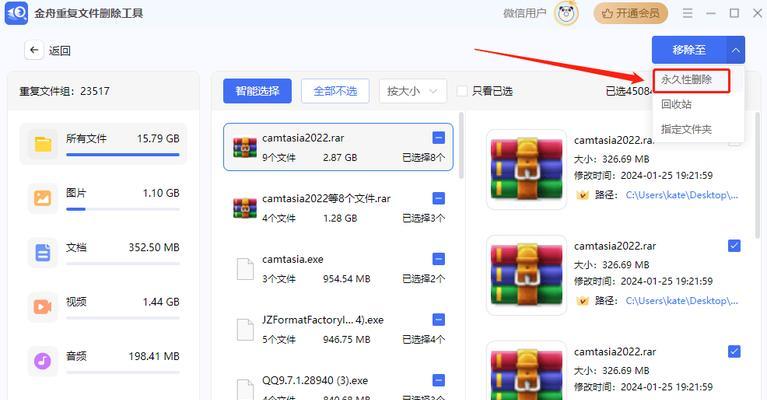
Task: Open the 按大小 sort dropdown
Action: click(x=413, y=91)
